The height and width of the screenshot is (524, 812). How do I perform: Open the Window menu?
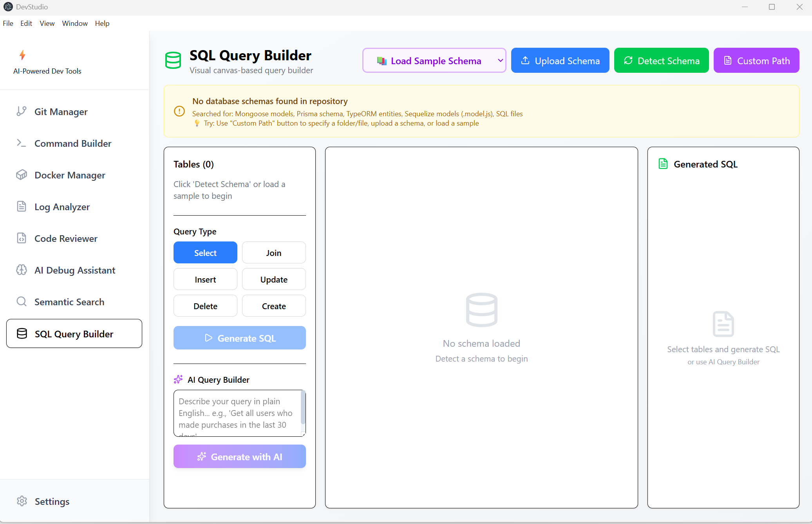click(x=75, y=23)
